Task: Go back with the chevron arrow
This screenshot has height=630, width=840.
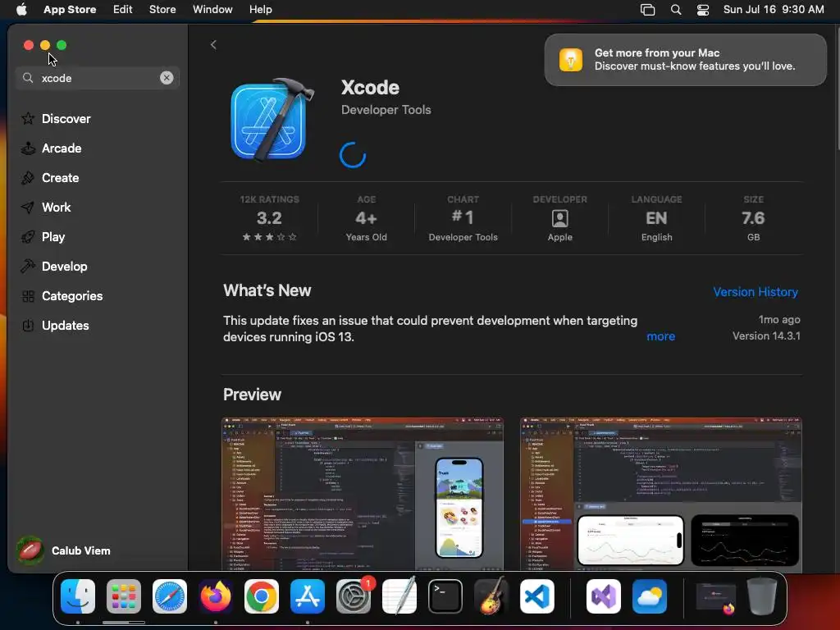Action: (213, 44)
